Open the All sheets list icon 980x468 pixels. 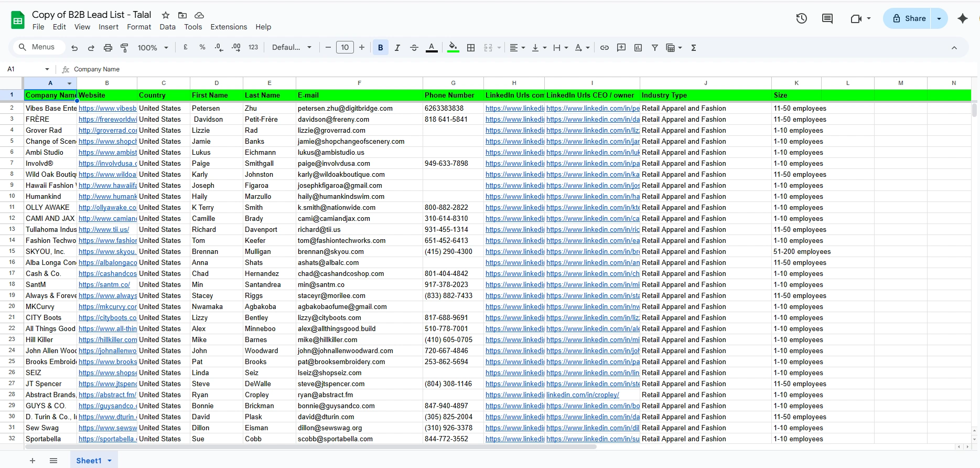[x=53, y=461]
